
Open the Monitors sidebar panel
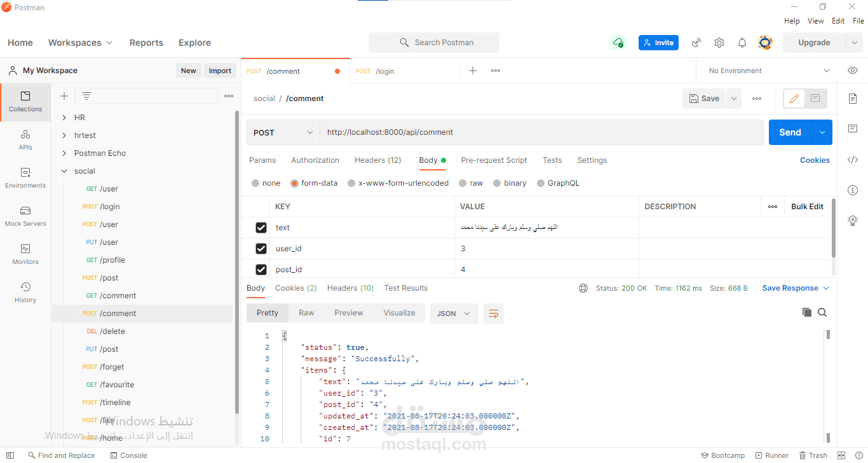pyautogui.click(x=25, y=254)
